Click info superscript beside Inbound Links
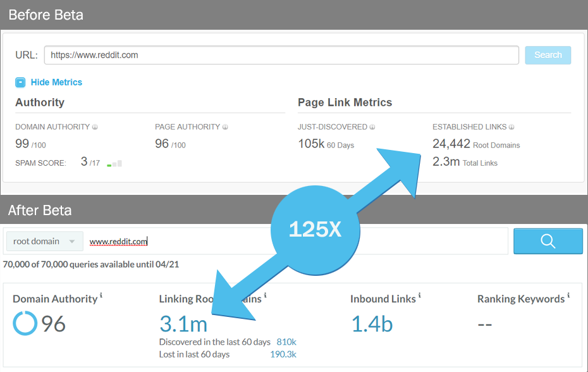 point(419,295)
